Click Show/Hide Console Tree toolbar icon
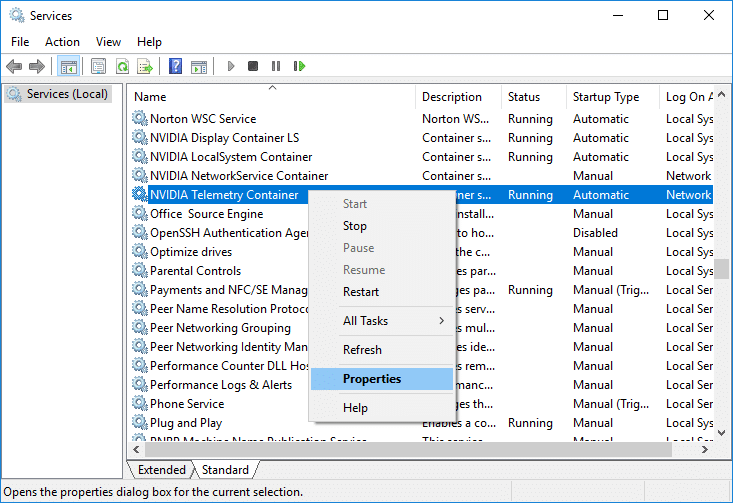733x503 pixels. tap(69, 67)
